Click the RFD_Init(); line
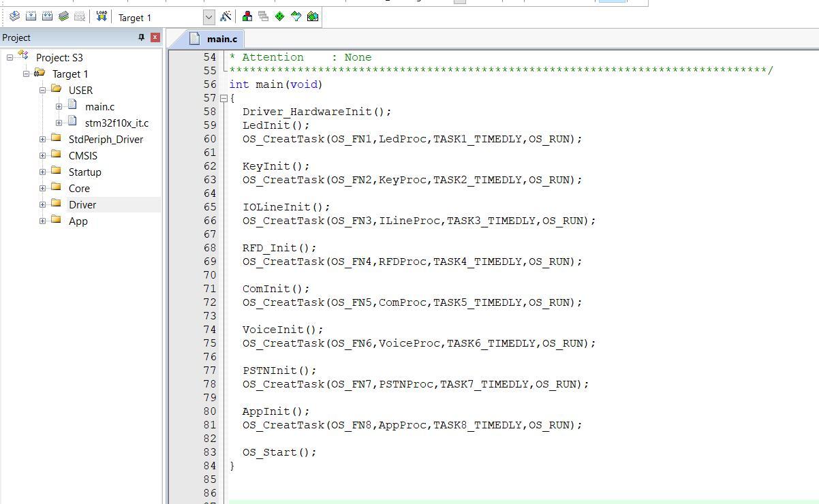Viewport: 819px width, 504px height. [x=279, y=248]
